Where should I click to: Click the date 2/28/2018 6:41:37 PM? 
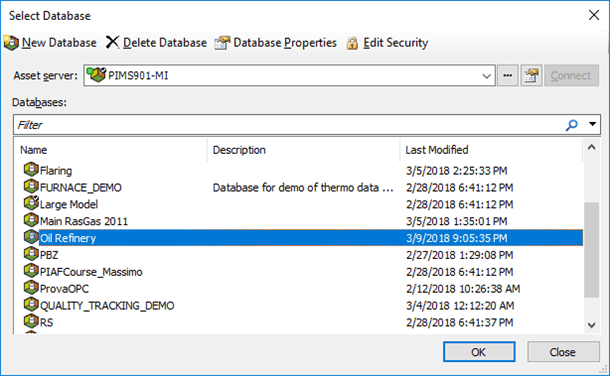460,322
